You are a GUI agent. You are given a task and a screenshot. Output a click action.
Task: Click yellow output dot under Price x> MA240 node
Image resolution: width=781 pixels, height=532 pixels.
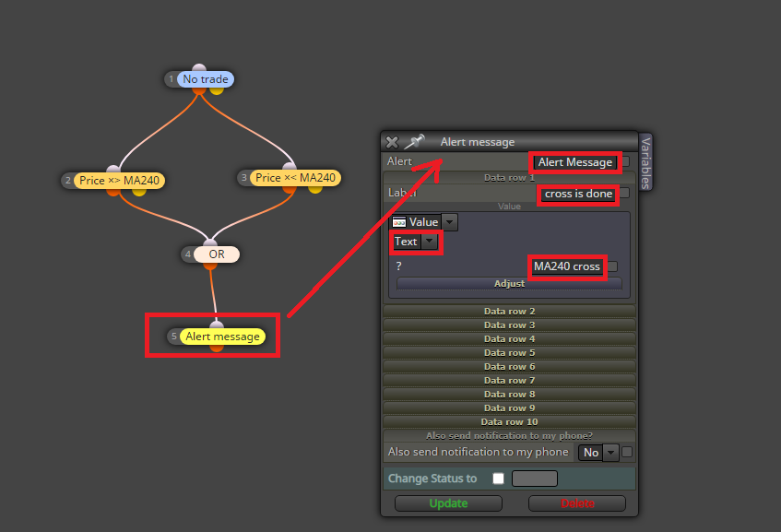(x=139, y=192)
